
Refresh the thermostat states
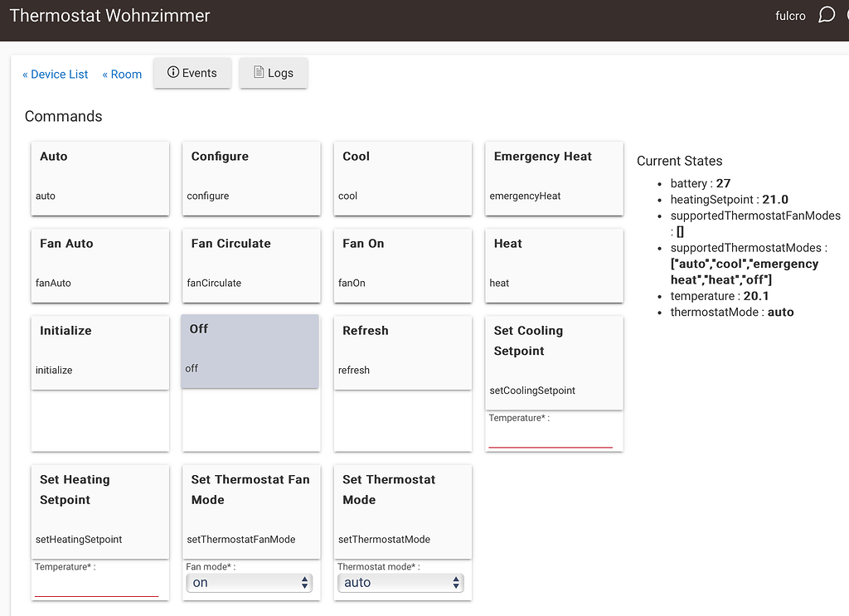click(402, 352)
